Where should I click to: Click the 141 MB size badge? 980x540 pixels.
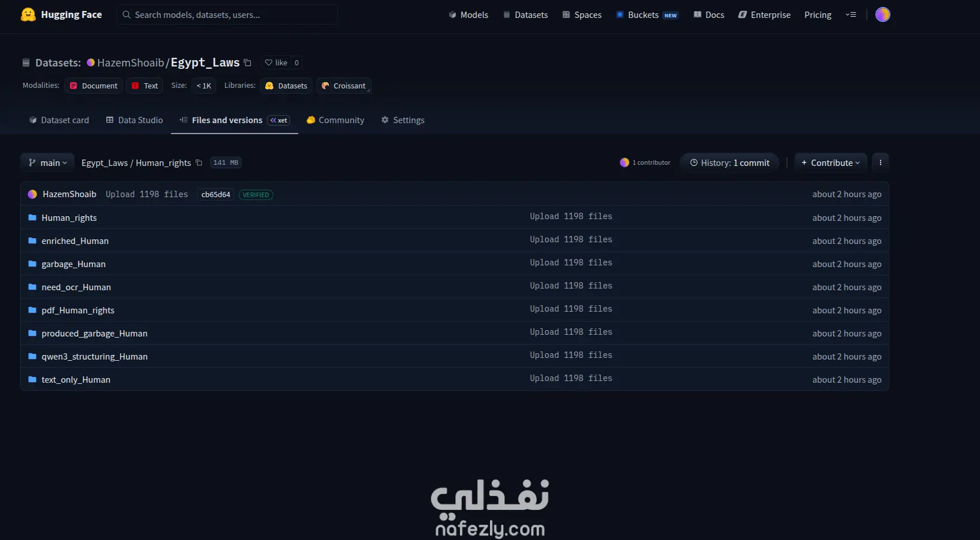coord(225,162)
